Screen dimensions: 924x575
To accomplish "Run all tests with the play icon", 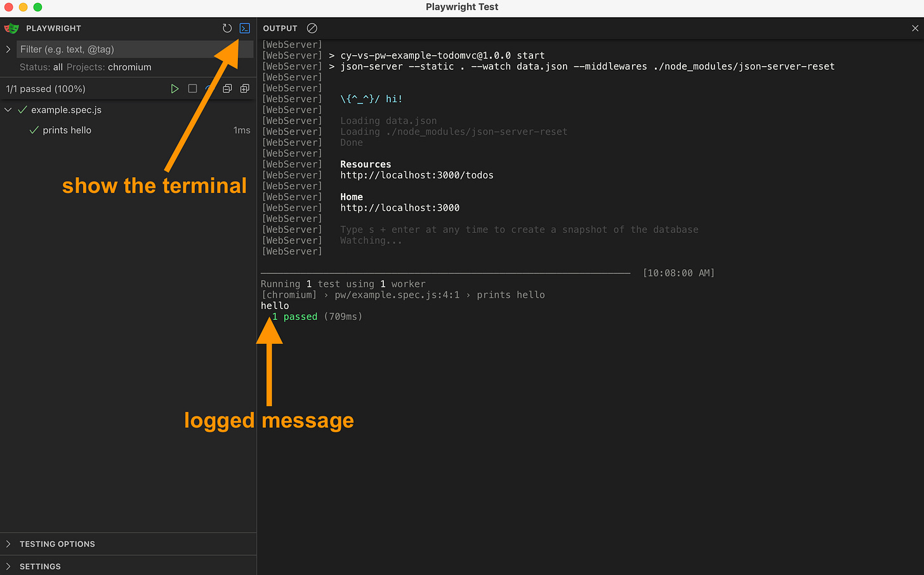I will [x=175, y=88].
